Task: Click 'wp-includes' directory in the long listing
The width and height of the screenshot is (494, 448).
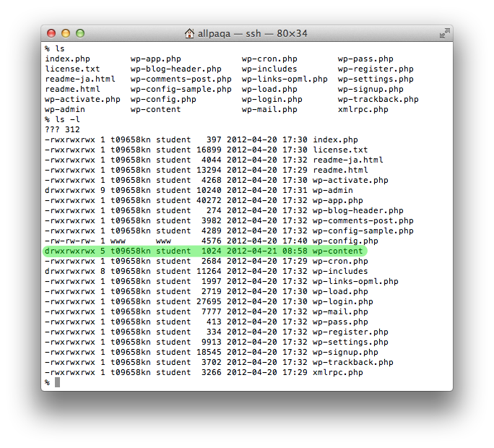Action: click(x=340, y=271)
